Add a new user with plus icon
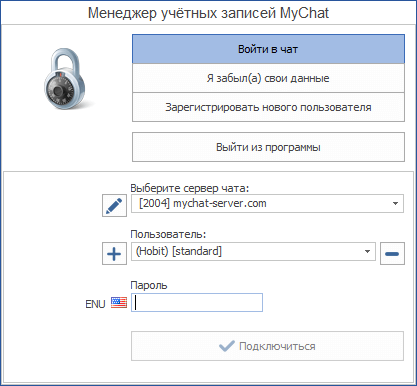 [x=114, y=254]
